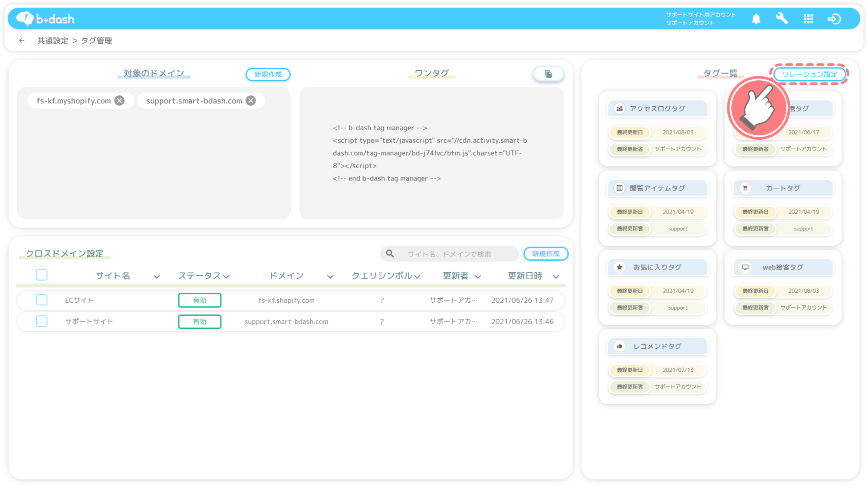The image size is (868, 488).
Task: Check the ECサイト row checkbox
Action: pos(42,300)
